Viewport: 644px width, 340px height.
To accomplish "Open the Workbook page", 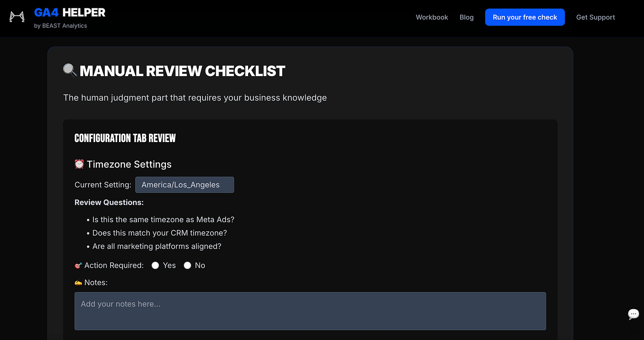I will [432, 17].
